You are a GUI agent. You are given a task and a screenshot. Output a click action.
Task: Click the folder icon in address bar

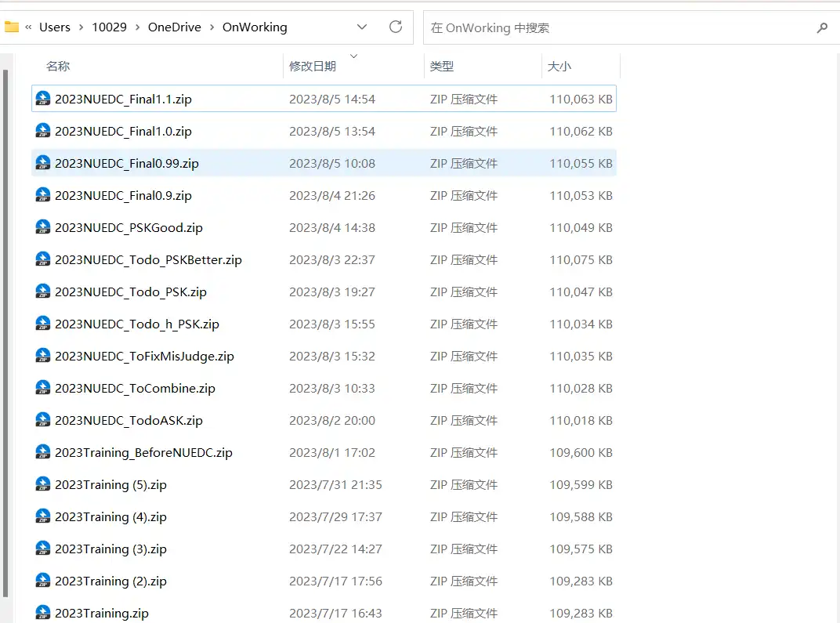click(x=12, y=27)
